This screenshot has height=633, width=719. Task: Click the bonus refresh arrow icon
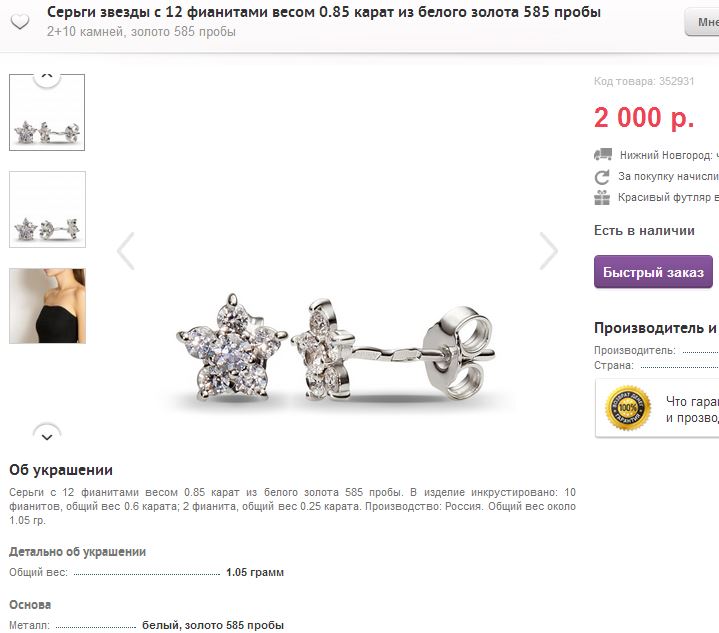pos(602,177)
